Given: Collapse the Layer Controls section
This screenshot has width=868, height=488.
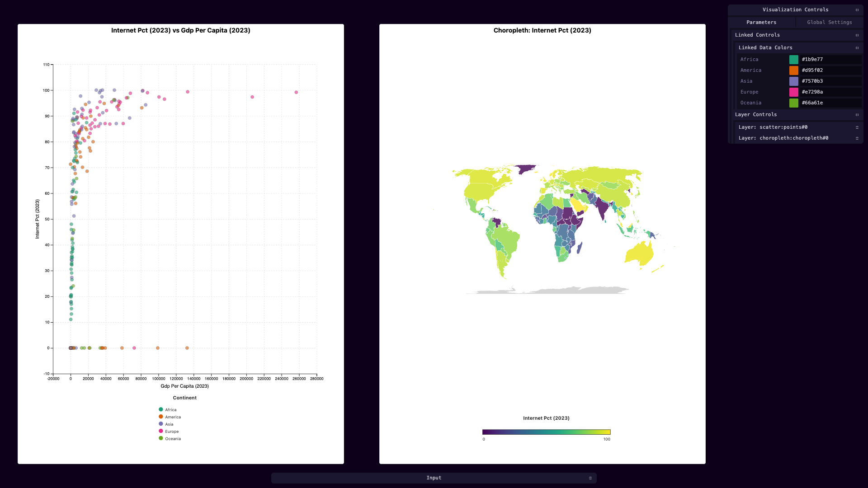Looking at the screenshot, I should tap(857, 115).
